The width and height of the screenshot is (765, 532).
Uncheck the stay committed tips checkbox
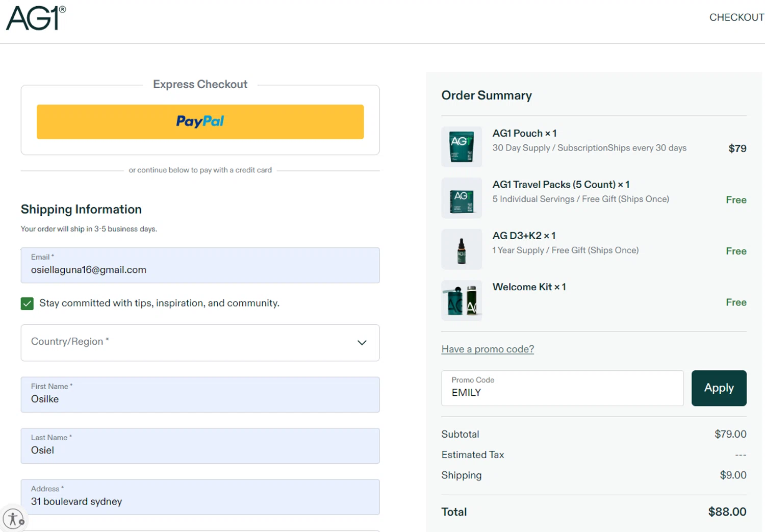(x=28, y=303)
